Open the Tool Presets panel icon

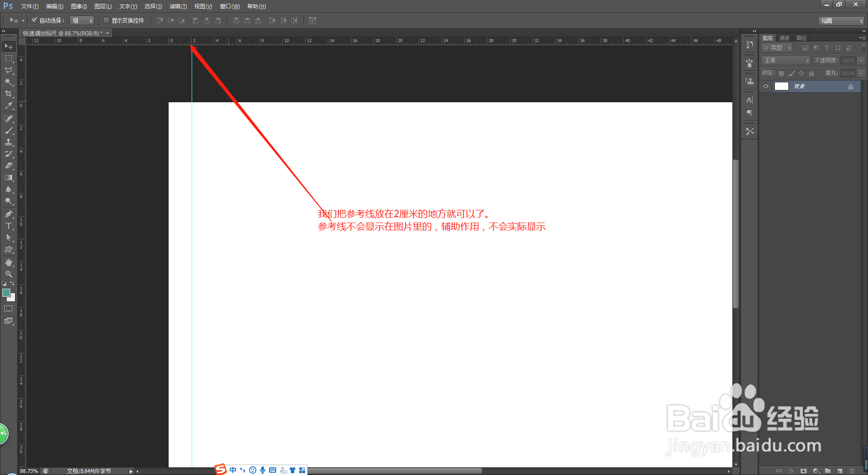tap(750, 131)
